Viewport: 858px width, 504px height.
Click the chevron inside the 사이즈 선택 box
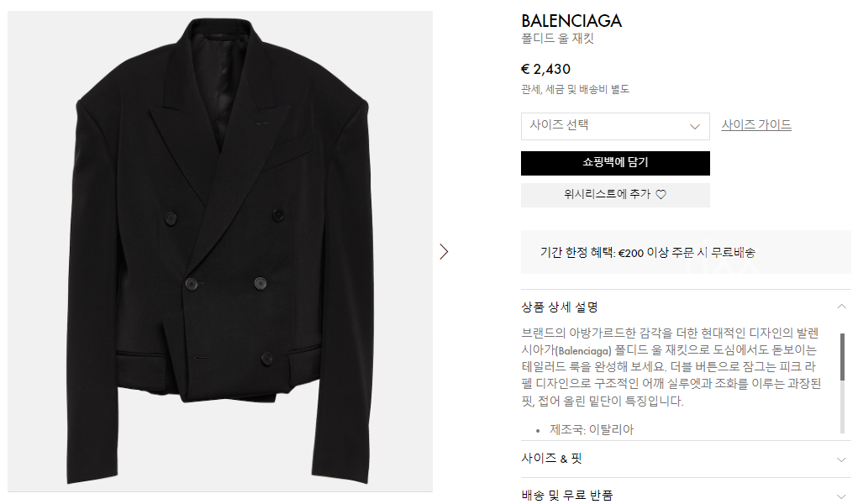pyautogui.click(x=695, y=127)
